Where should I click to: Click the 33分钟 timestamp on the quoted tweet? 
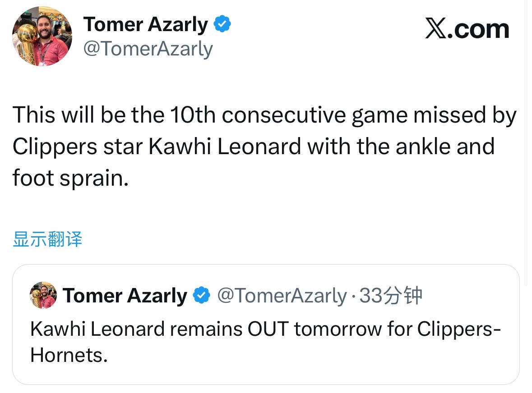pos(390,296)
